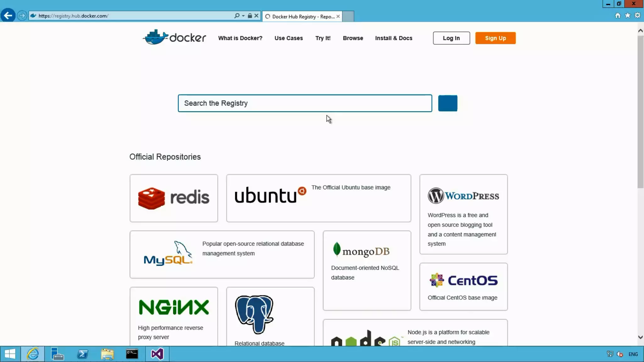Click the MySQL relational database description

pyautogui.click(x=253, y=249)
